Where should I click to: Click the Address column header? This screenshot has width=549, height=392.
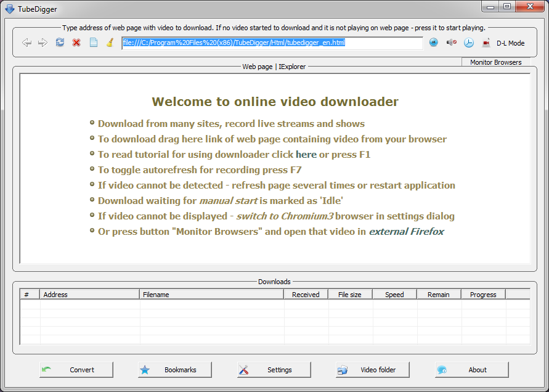click(x=89, y=295)
